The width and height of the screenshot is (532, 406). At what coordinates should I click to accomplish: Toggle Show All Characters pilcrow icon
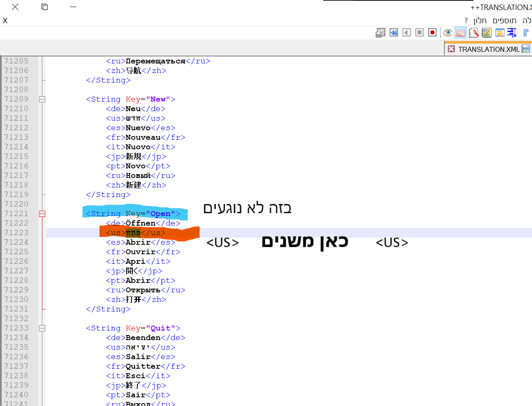526,33
